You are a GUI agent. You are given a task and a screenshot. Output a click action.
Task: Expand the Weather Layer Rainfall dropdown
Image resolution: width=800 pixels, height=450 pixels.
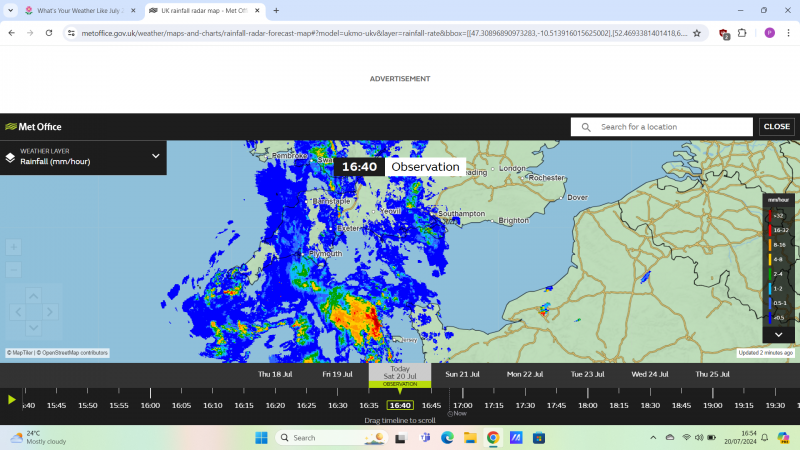coord(155,156)
